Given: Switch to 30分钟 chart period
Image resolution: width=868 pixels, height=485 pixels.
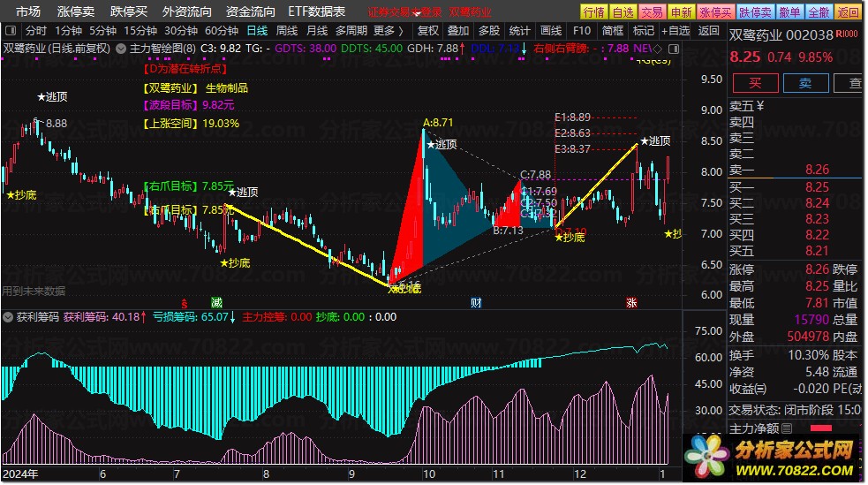Looking at the screenshot, I should pos(181,31).
